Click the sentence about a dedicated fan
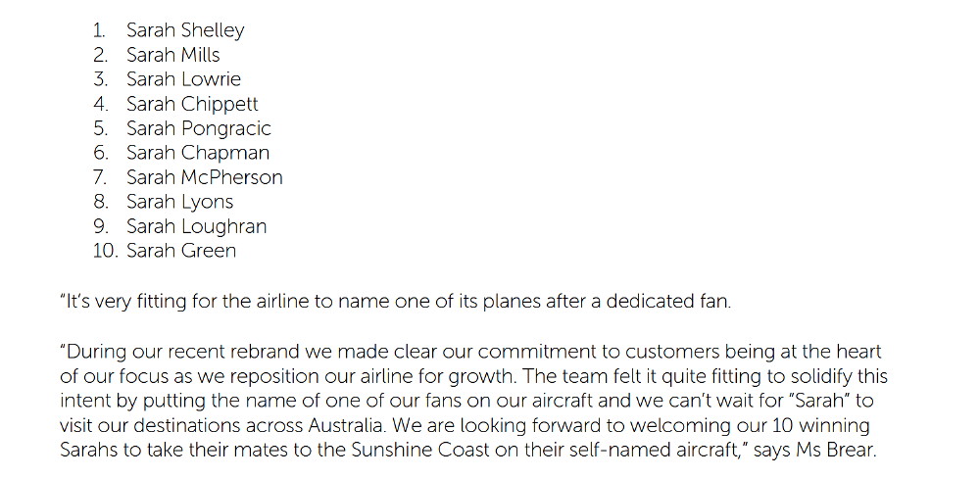The width and height of the screenshot is (980, 479). tap(395, 302)
